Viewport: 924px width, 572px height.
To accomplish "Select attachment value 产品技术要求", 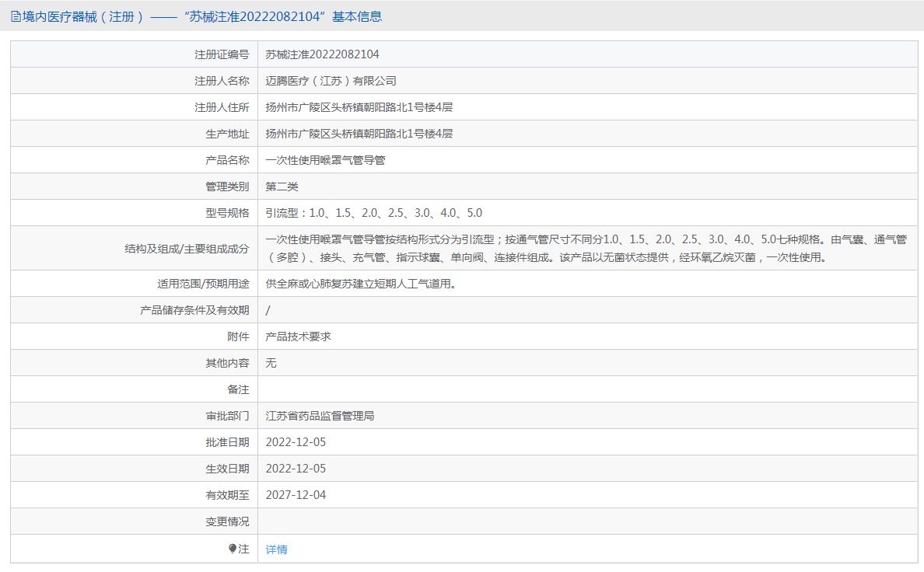I will [x=298, y=337].
